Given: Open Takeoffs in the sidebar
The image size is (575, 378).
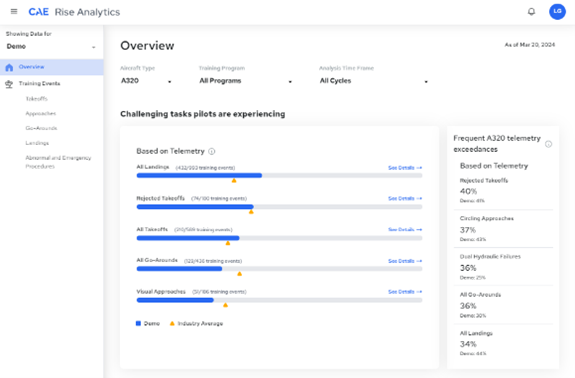Looking at the screenshot, I should [x=36, y=99].
